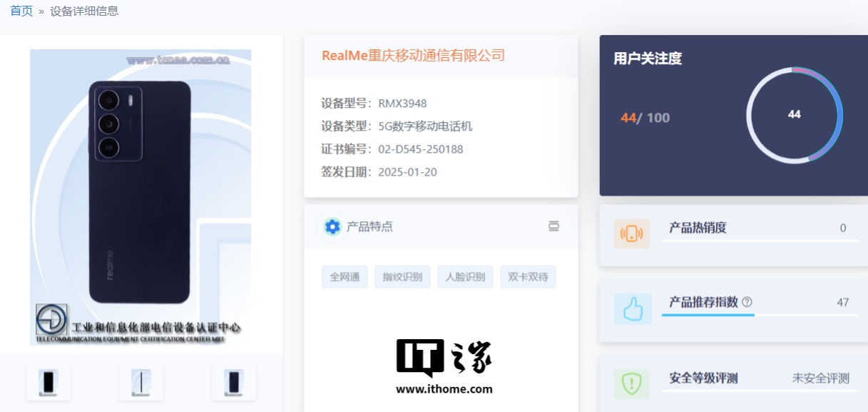Screen dimensions: 868x412
Task: Select the 人脸识别 feature tag
Action: click(465, 277)
